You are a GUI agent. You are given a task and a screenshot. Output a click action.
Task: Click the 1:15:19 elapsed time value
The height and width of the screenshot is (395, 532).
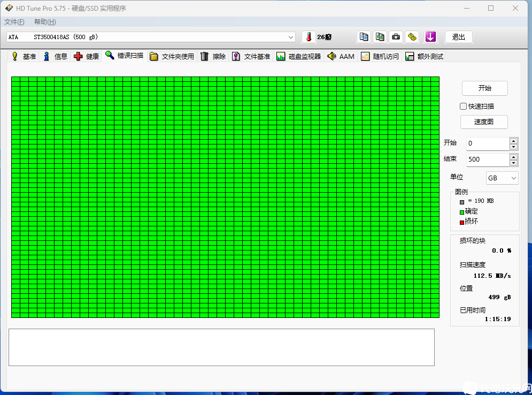[x=498, y=319]
